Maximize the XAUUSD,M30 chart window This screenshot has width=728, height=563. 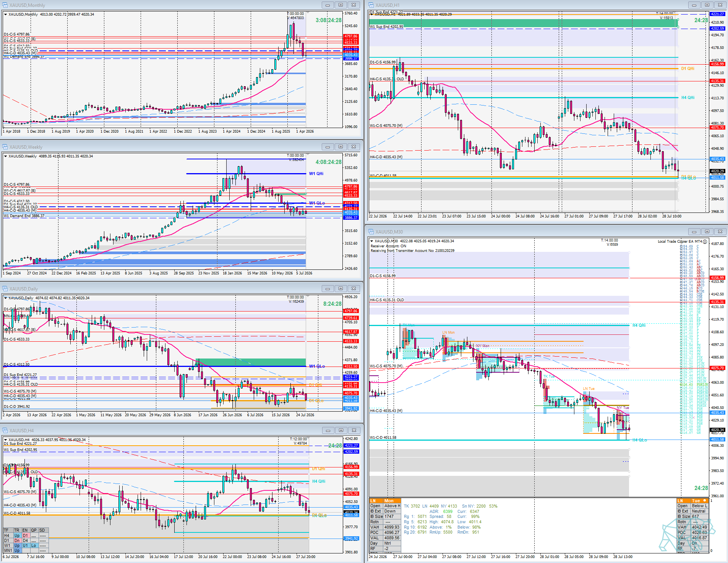click(x=707, y=232)
